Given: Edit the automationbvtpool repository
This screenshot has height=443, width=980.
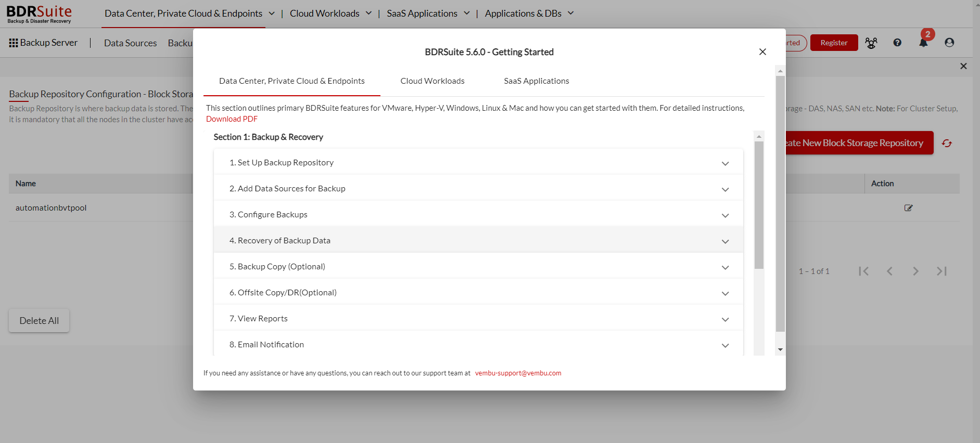Looking at the screenshot, I should click(x=908, y=207).
